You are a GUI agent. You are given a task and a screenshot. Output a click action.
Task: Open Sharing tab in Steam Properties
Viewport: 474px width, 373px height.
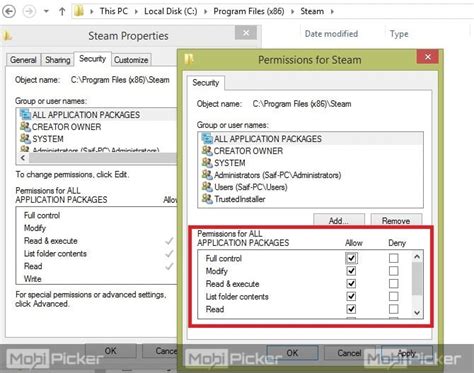tap(58, 60)
